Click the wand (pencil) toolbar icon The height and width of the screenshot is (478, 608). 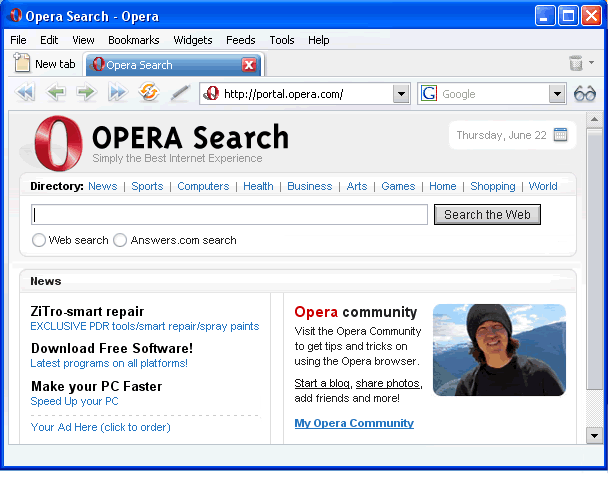pos(180,93)
